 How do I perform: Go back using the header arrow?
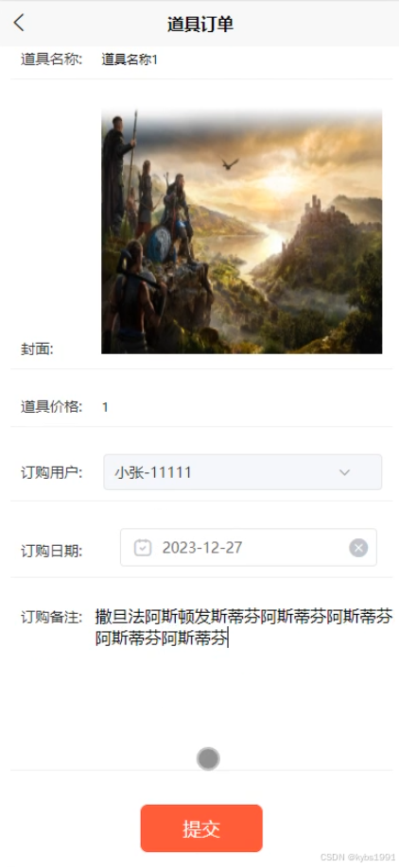[x=20, y=24]
